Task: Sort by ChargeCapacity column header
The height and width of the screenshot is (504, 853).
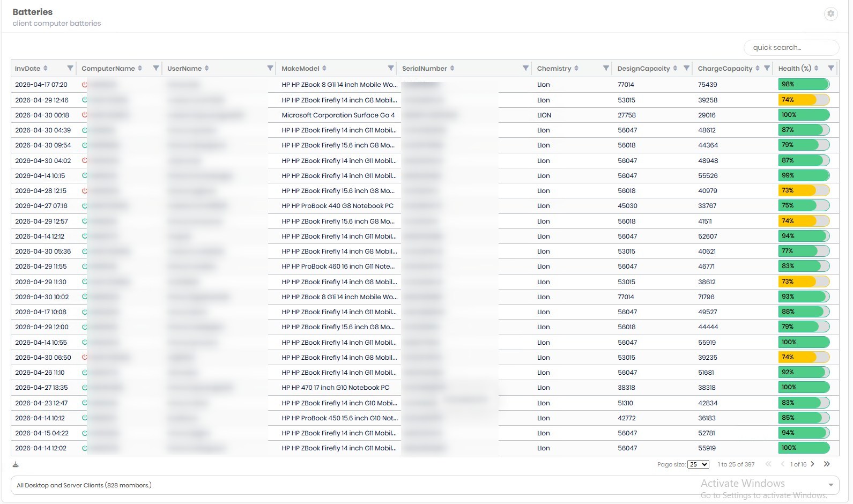Action: coord(725,68)
